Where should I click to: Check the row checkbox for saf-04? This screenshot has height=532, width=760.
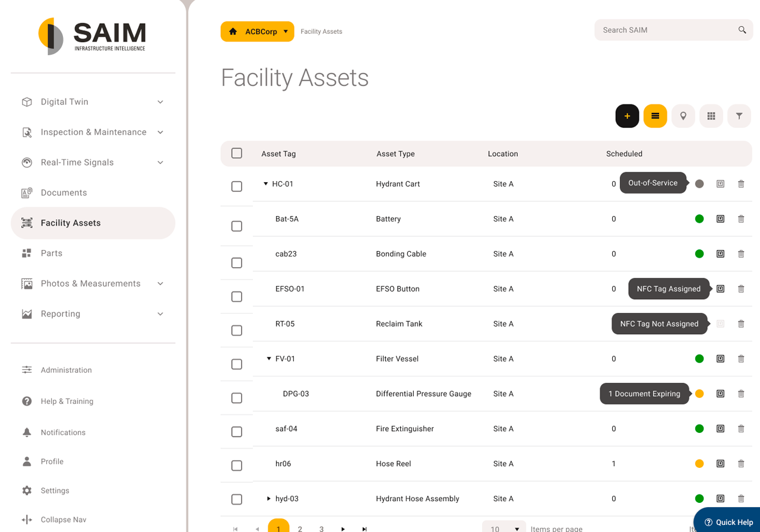point(236,432)
